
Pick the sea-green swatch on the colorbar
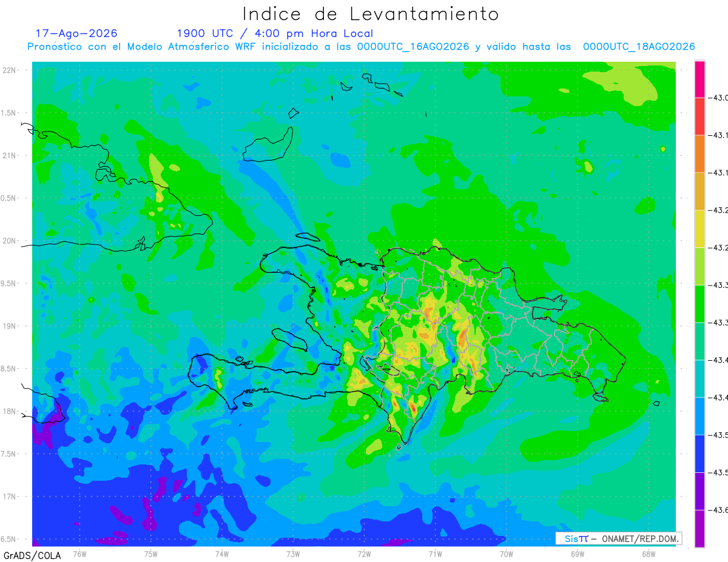point(699,341)
